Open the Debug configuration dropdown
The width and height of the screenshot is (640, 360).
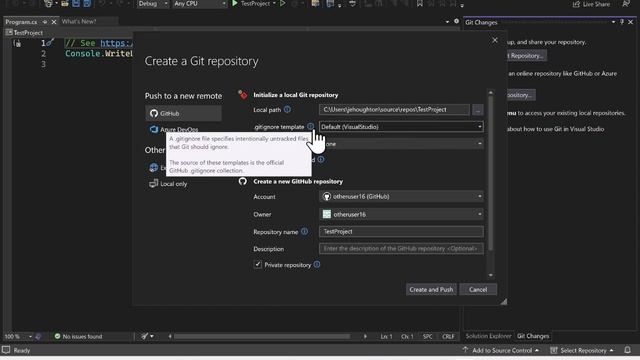(x=152, y=4)
